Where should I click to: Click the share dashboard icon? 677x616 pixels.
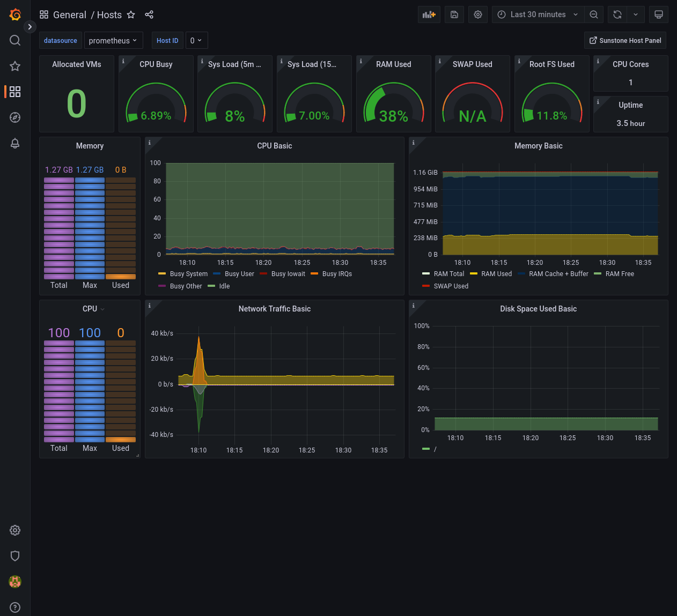(x=149, y=14)
